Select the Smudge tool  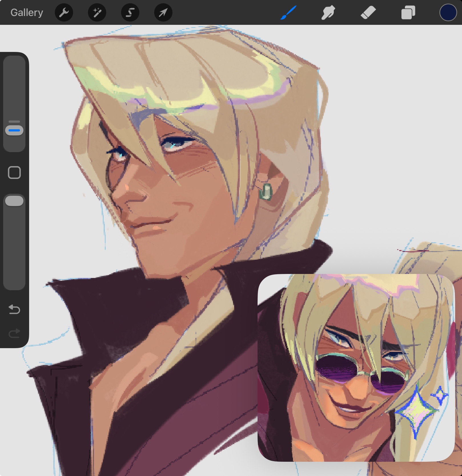328,13
